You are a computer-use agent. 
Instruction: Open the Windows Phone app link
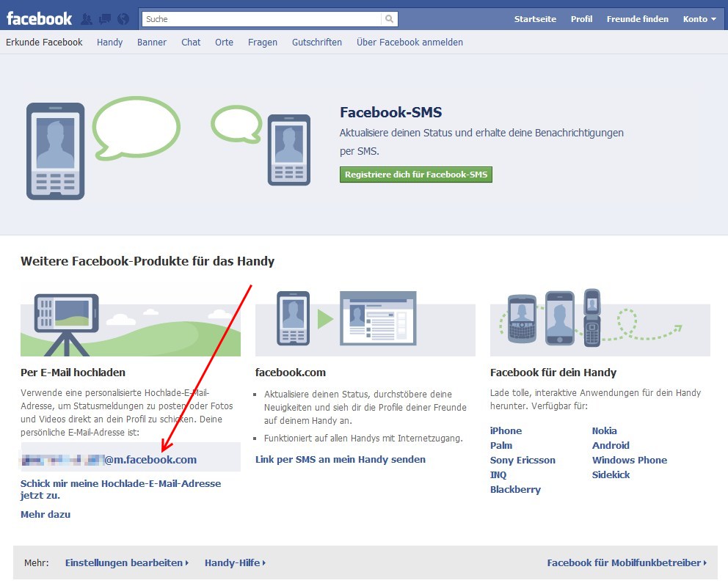[x=629, y=461]
